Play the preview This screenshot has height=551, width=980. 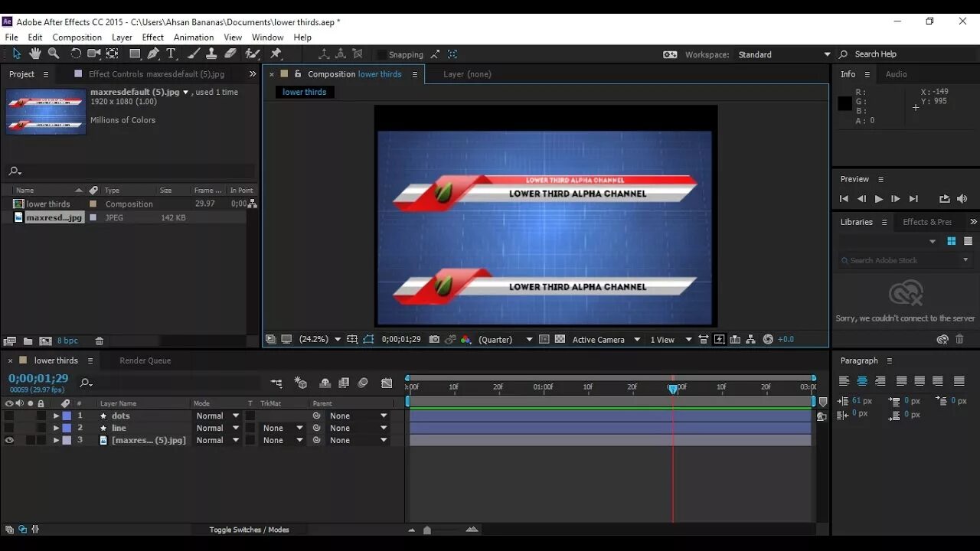pyautogui.click(x=878, y=199)
